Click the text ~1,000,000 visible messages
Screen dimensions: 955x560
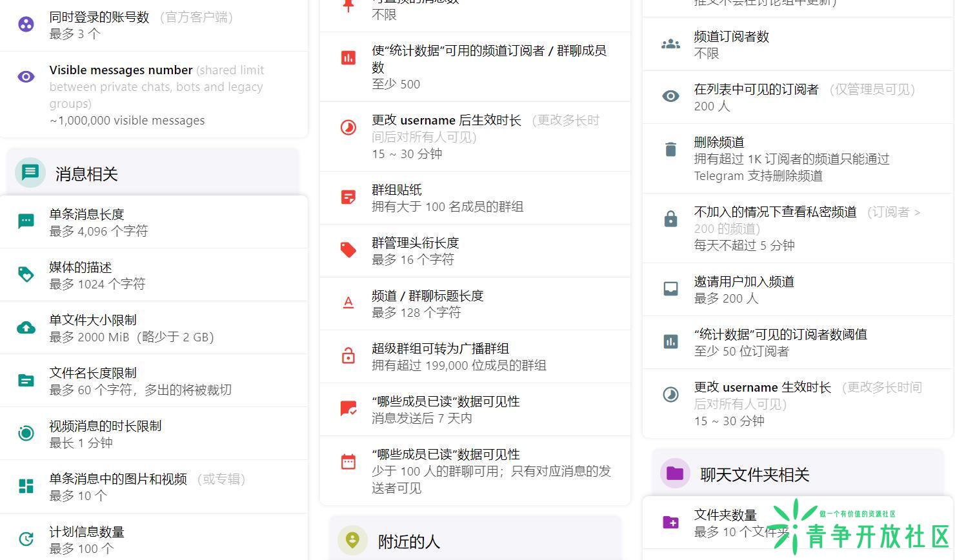(127, 120)
